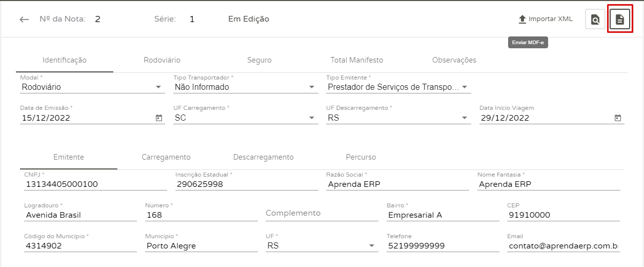The image size is (644, 267).
Task: Open the UF Descarregamento dropdown
Action: point(465,118)
